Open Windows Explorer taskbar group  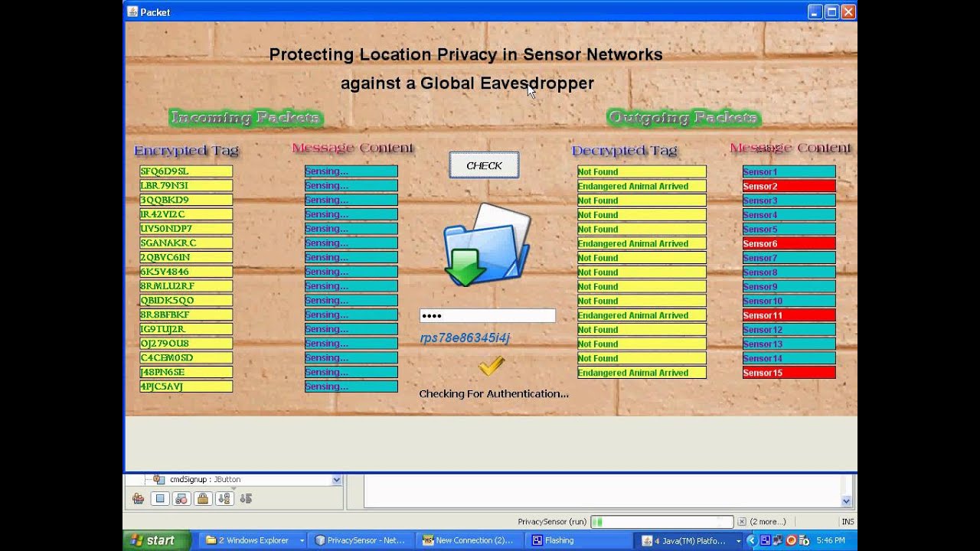coord(253,540)
